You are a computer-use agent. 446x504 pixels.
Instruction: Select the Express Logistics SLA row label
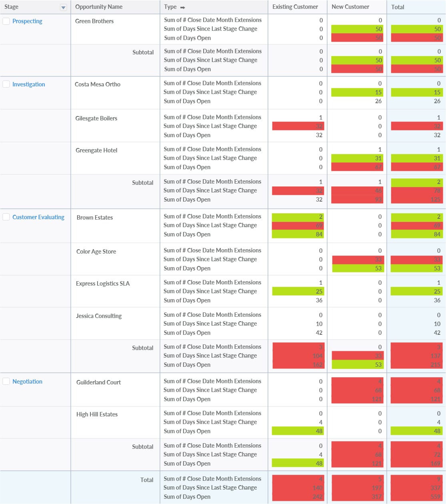[x=103, y=284]
